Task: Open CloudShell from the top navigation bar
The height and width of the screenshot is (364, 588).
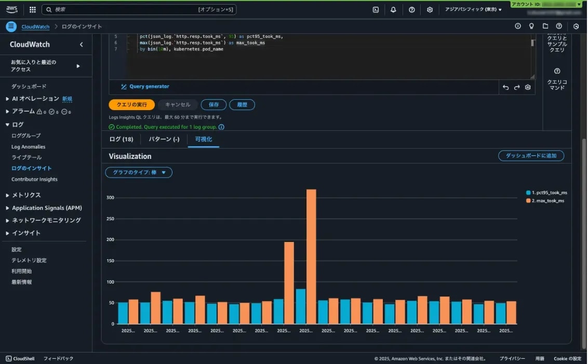Action: point(376,9)
